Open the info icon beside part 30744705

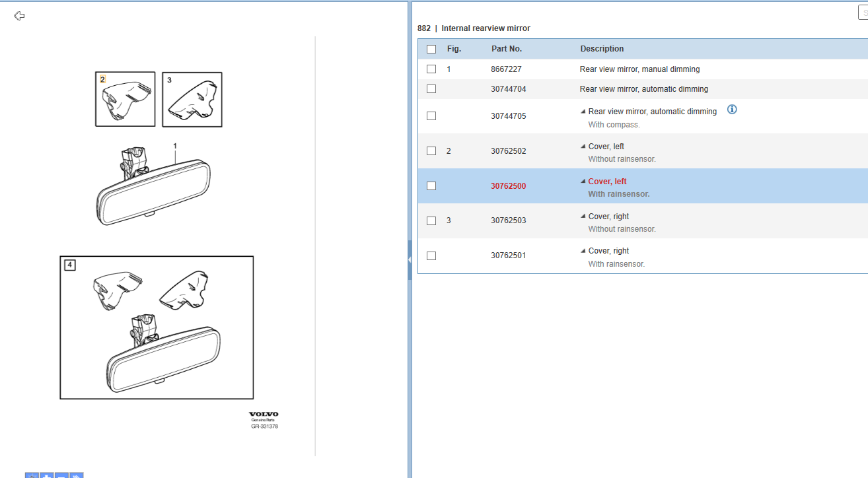pos(732,110)
